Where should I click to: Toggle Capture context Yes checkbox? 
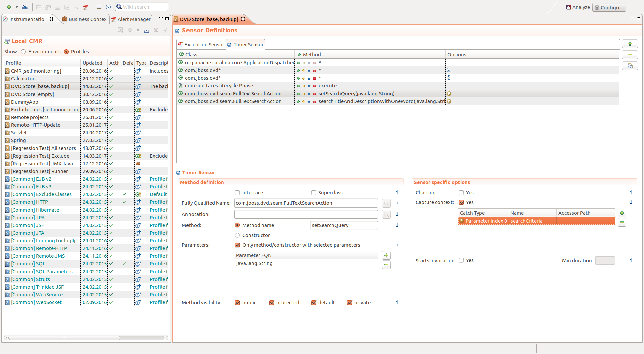461,202
